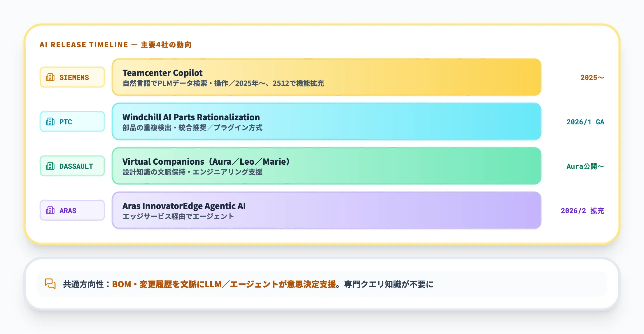644x334 pixels.
Task: Click the '専門クエリ知識が不要に' text
Action: point(389,284)
